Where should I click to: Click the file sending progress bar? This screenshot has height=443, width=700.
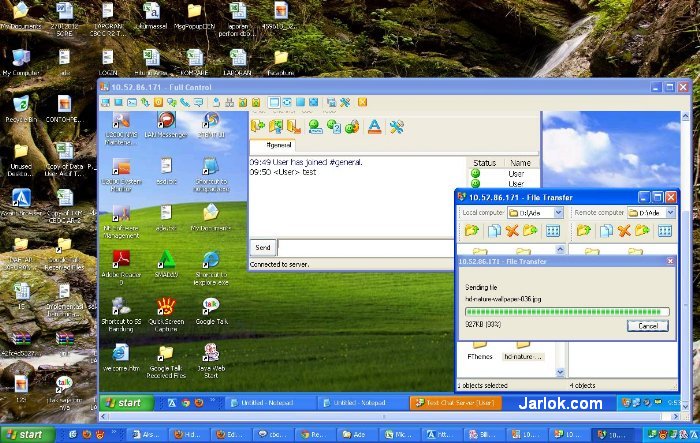coord(567,312)
